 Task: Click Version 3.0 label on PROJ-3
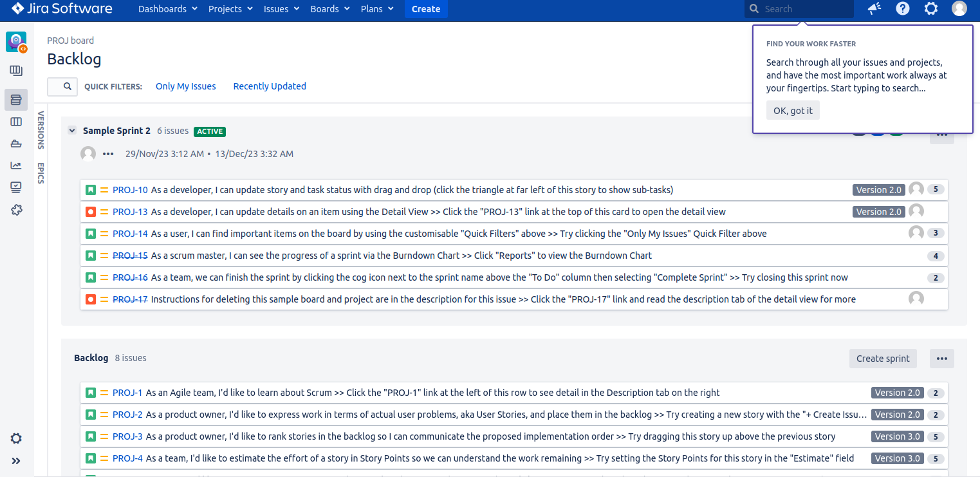click(898, 436)
